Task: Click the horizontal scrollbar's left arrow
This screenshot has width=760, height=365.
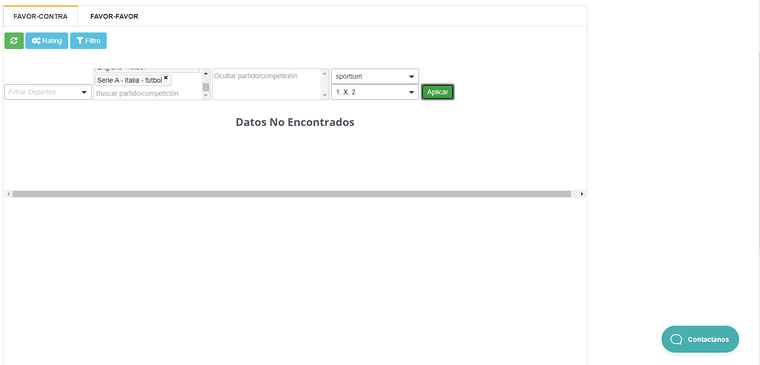Action: [8, 194]
